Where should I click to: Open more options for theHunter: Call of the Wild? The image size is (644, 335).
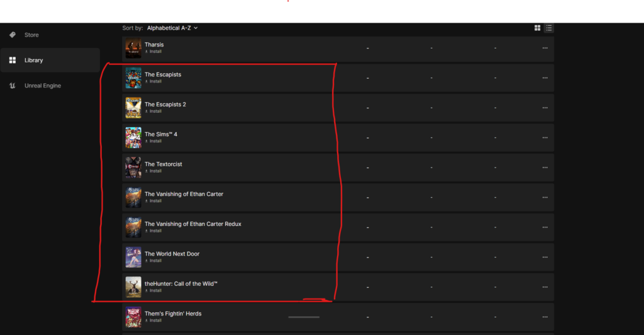tap(545, 287)
